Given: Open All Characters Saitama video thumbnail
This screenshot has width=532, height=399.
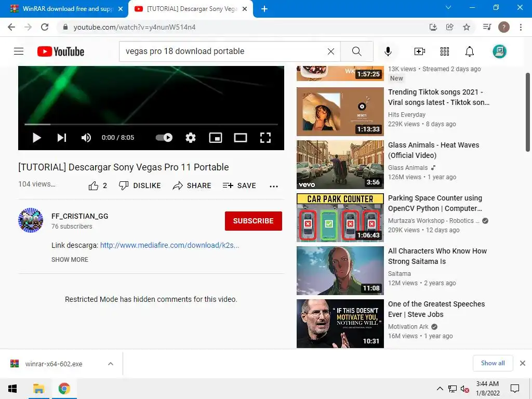Looking at the screenshot, I should click(340, 270).
